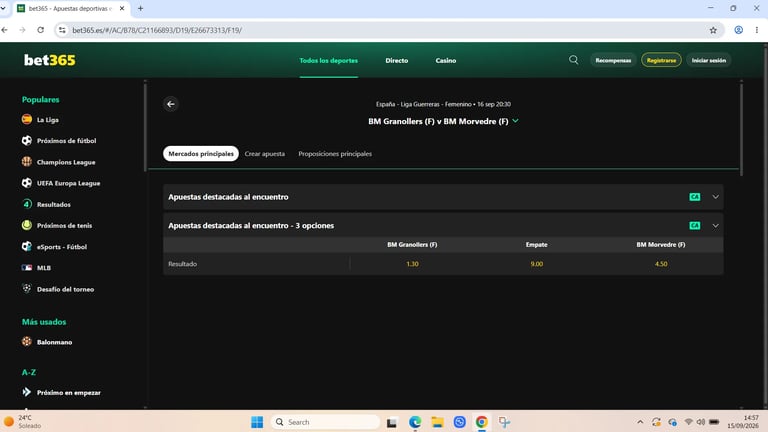Click the Resultado row label
The image size is (768, 432).
click(x=183, y=264)
